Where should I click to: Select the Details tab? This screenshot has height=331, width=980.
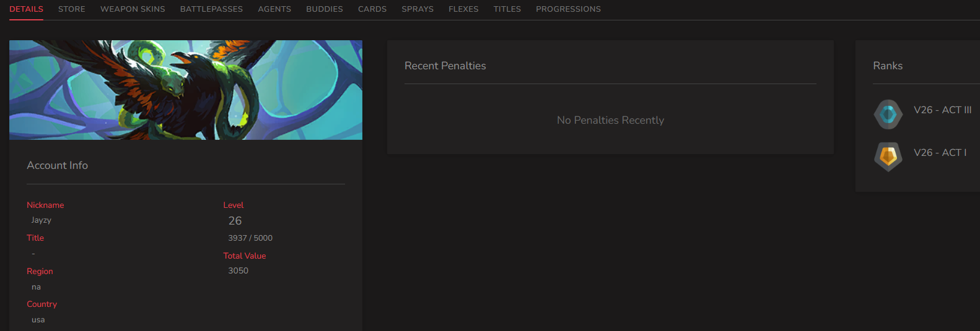click(x=26, y=9)
